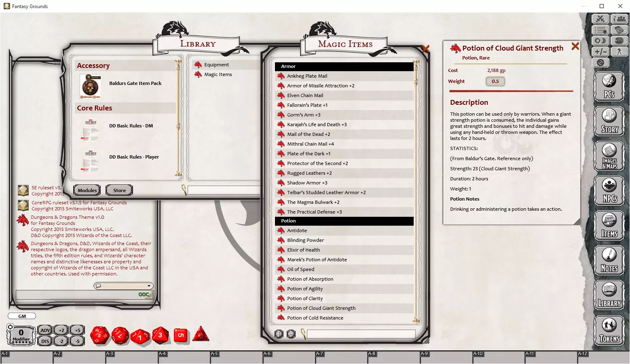
Task: Click the A-5 hotkey slot
Action: click(236, 357)
